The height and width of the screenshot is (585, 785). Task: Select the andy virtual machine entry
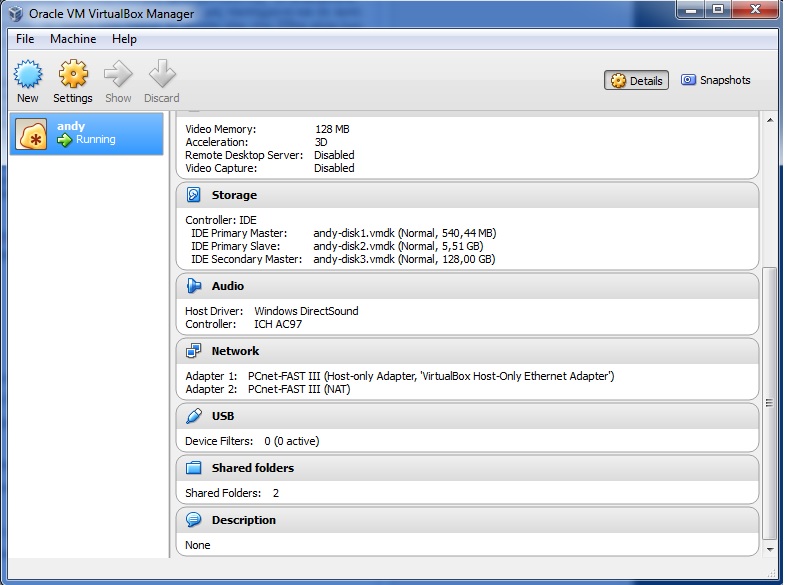87,134
